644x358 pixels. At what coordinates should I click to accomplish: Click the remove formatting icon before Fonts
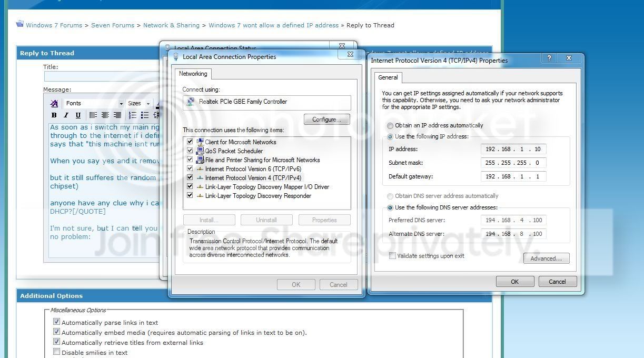click(x=54, y=103)
